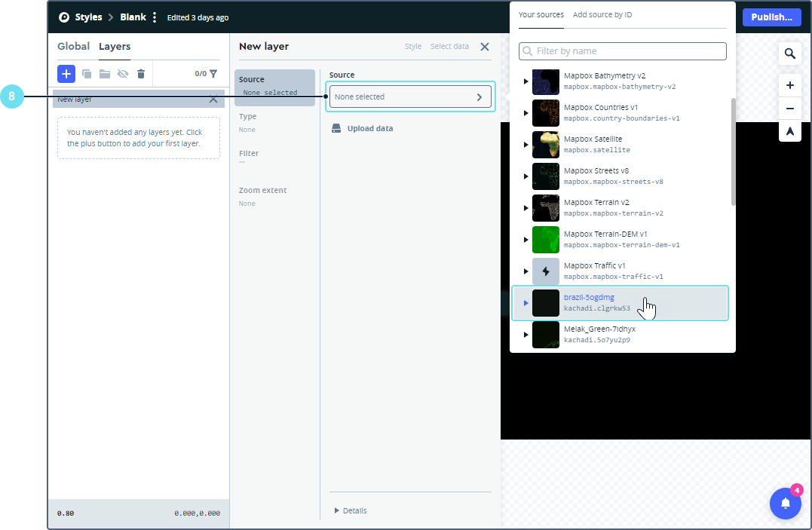Switch to the Layers tab
The image size is (812, 530).
pos(115,46)
